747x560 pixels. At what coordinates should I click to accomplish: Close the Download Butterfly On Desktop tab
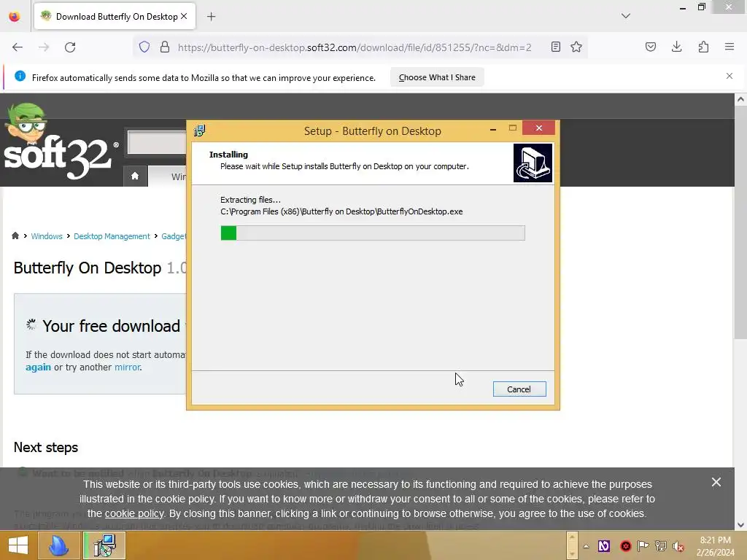(x=184, y=16)
